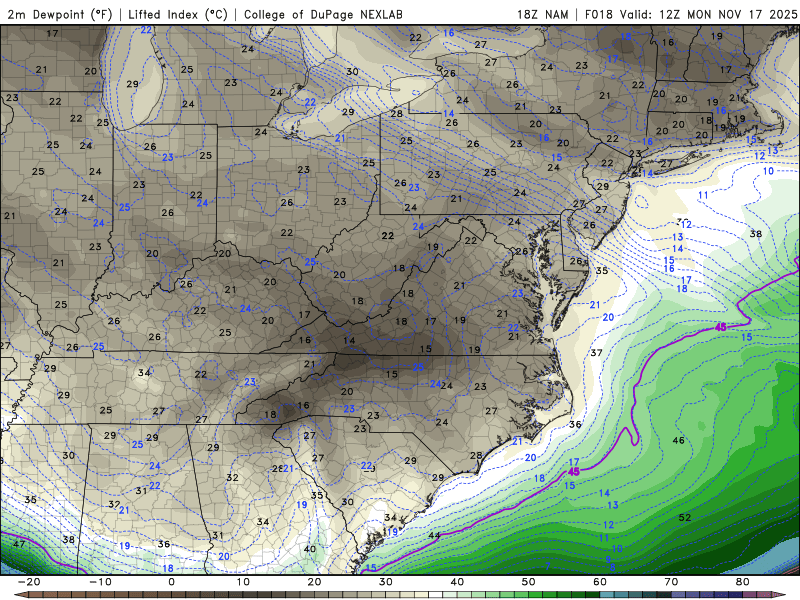Click the 52 dewpoint value over the ocean

coord(685,517)
